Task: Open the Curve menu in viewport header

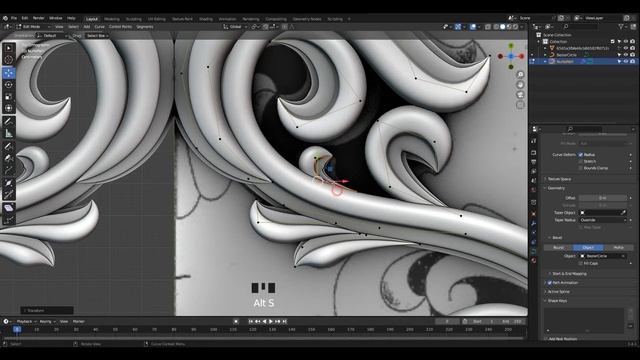Action: pyautogui.click(x=99, y=27)
